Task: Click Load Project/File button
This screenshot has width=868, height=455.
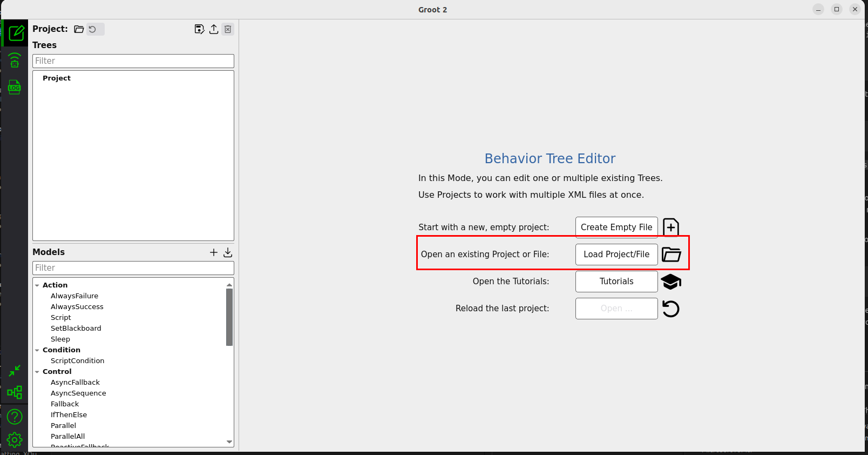Action: pos(616,255)
